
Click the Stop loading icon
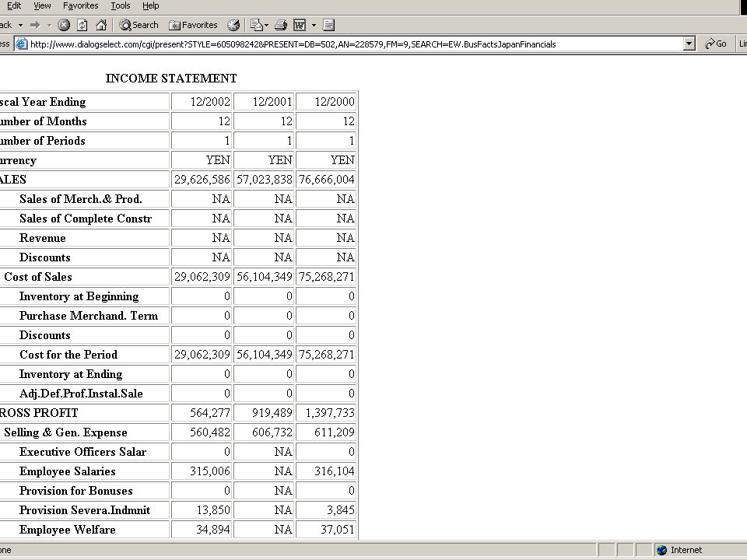coord(64,25)
